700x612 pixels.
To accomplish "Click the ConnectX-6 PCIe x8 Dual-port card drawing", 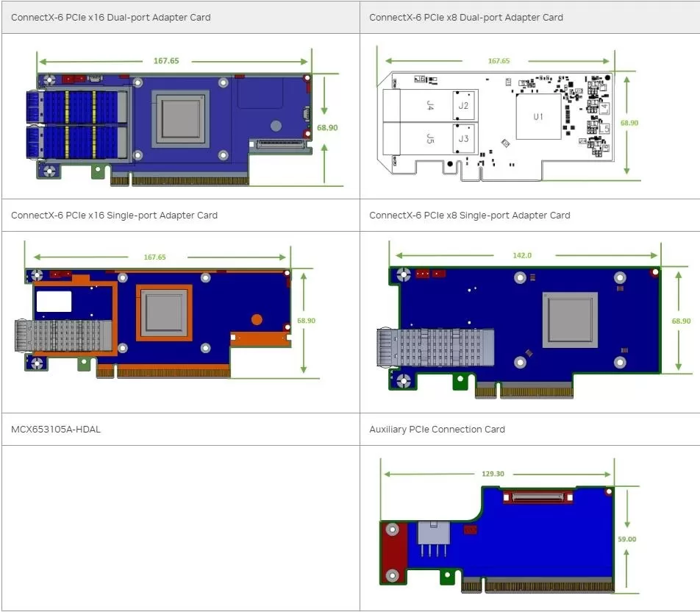I will pos(509,114).
